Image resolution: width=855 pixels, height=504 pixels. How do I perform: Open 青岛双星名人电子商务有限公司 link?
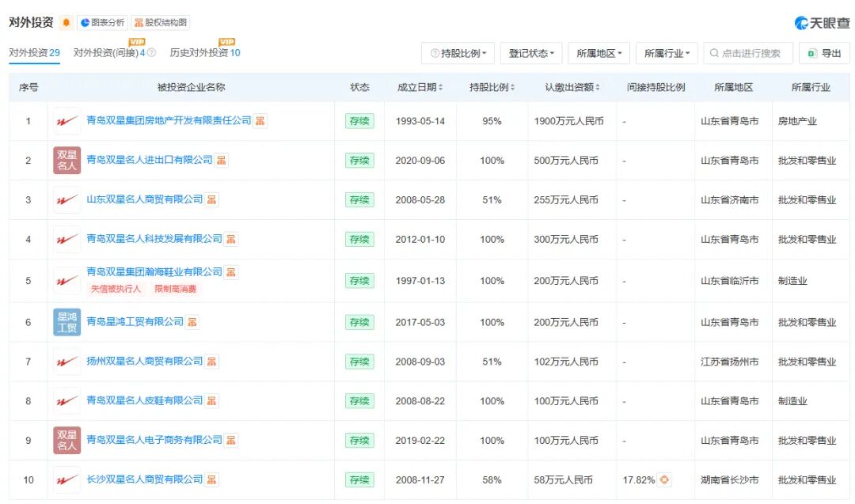point(154,440)
